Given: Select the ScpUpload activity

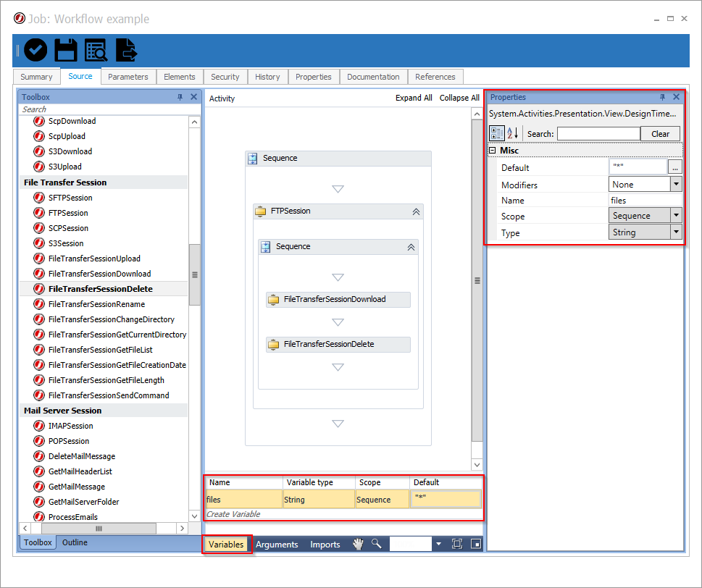Looking at the screenshot, I should (x=67, y=136).
